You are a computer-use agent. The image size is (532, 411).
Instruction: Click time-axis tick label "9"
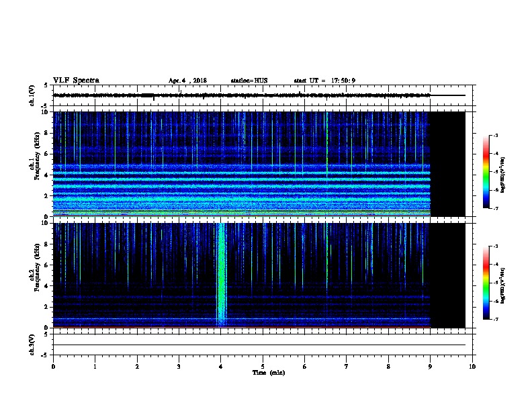pos(430,367)
